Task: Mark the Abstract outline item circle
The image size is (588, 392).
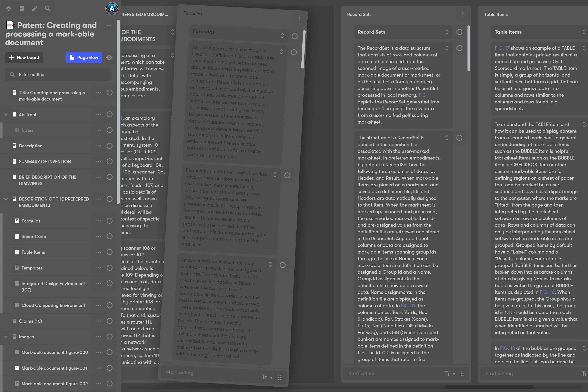Action: click(x=109, y=115)
